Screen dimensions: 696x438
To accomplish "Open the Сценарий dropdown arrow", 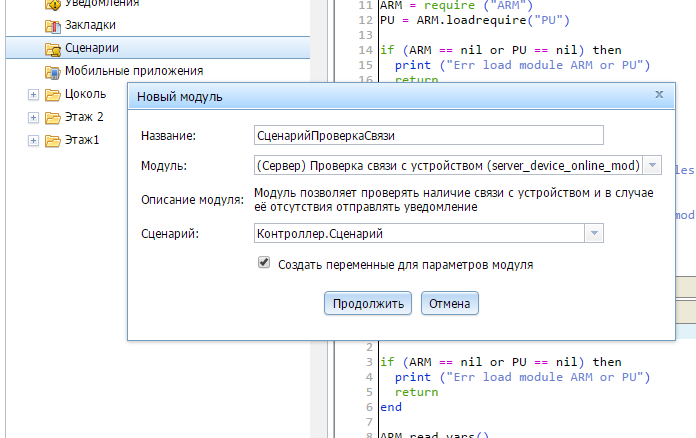I will coord(594,233).
